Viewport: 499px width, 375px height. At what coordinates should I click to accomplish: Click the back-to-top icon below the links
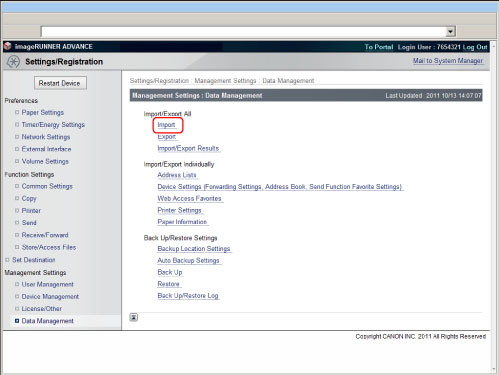click(134, 317)
